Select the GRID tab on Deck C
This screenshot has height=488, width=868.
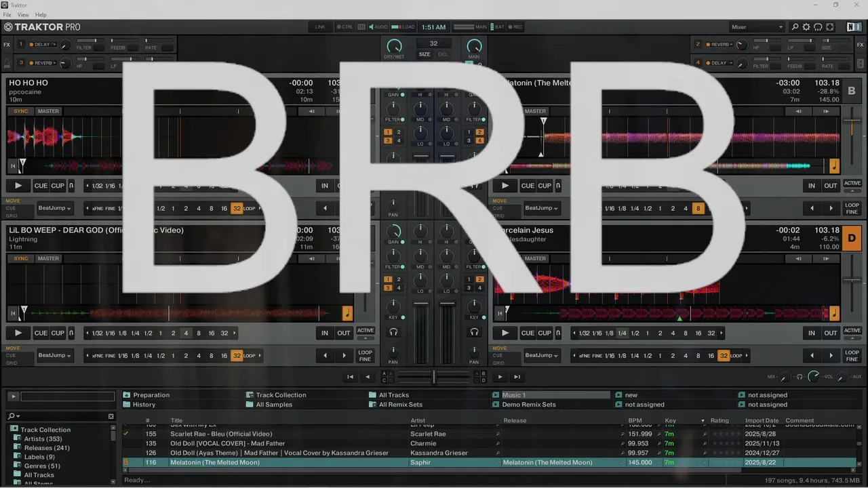(12, 363)
